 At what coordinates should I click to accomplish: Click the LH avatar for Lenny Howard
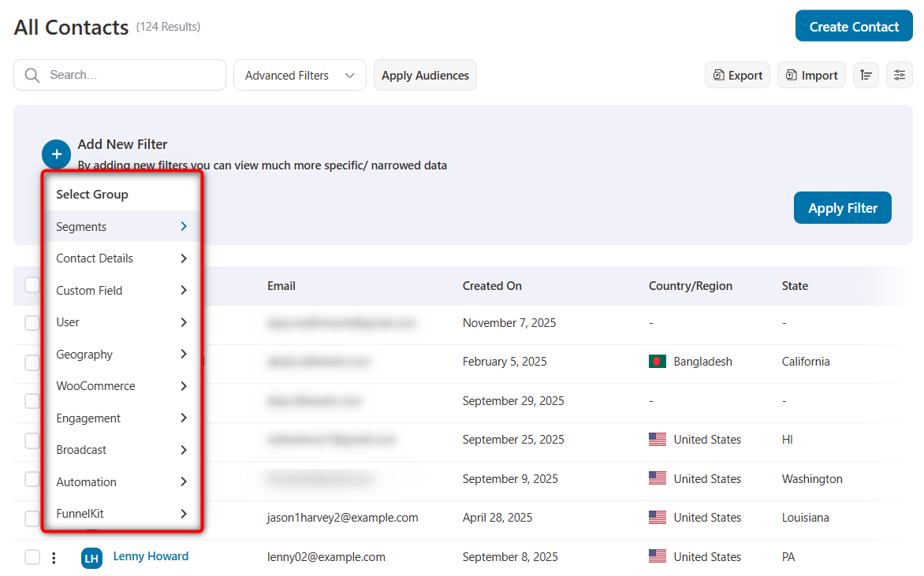[91, 557]
